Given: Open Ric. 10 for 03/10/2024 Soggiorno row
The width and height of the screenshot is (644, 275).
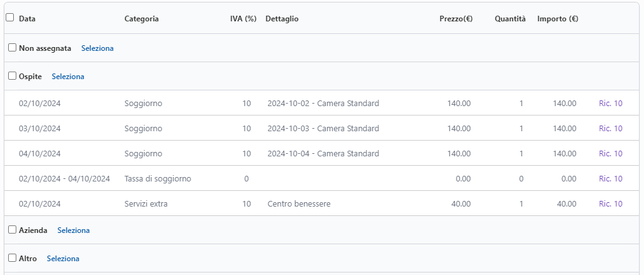Looking at the screenshot, I should [x=610, y=129].
